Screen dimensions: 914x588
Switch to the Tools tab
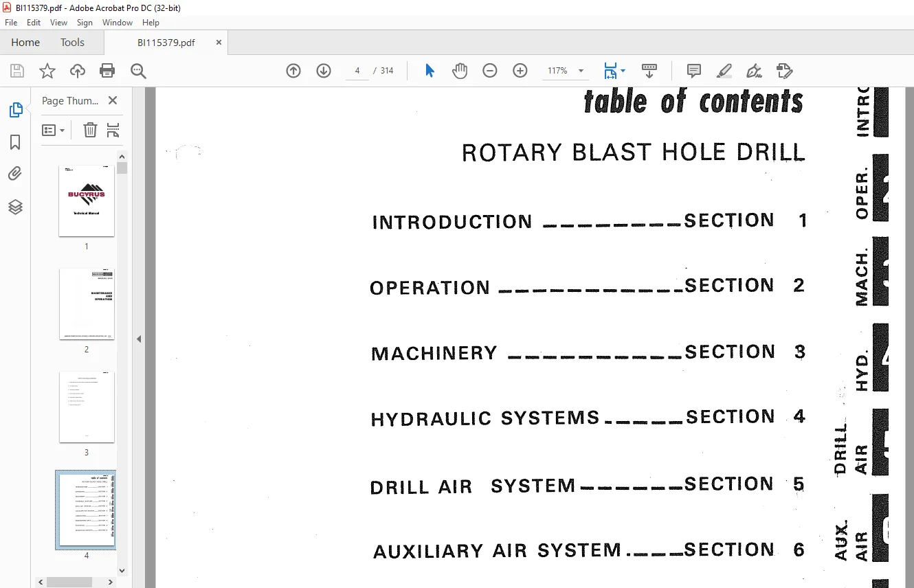click(x=72, y=43)
